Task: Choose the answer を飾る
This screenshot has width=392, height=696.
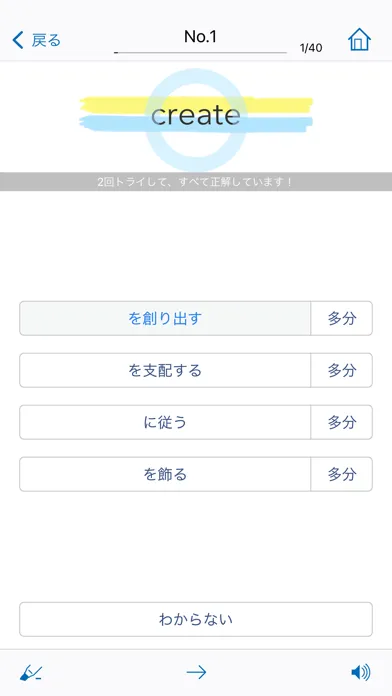Action: pos(165,474)
